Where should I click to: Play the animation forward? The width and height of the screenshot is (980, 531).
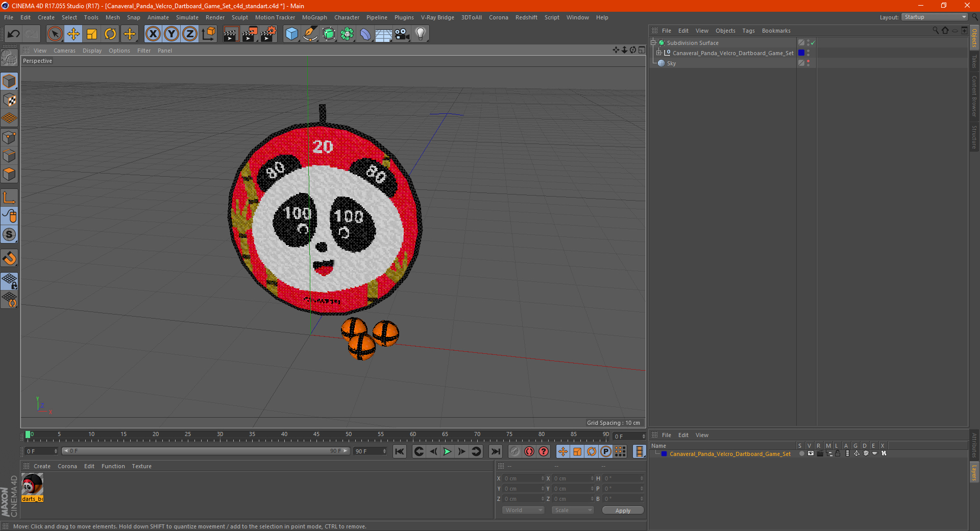point(447,451)
